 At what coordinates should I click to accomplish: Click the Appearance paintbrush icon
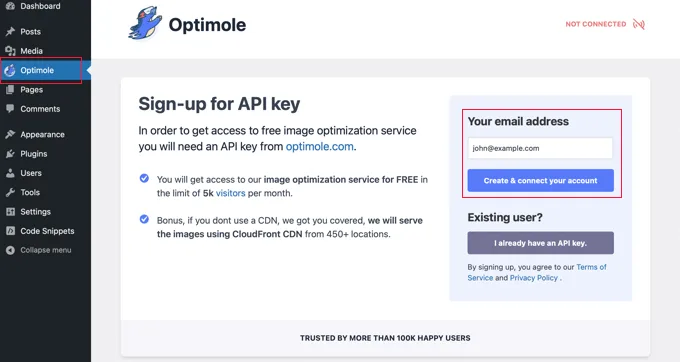click(x=10, y=134)
